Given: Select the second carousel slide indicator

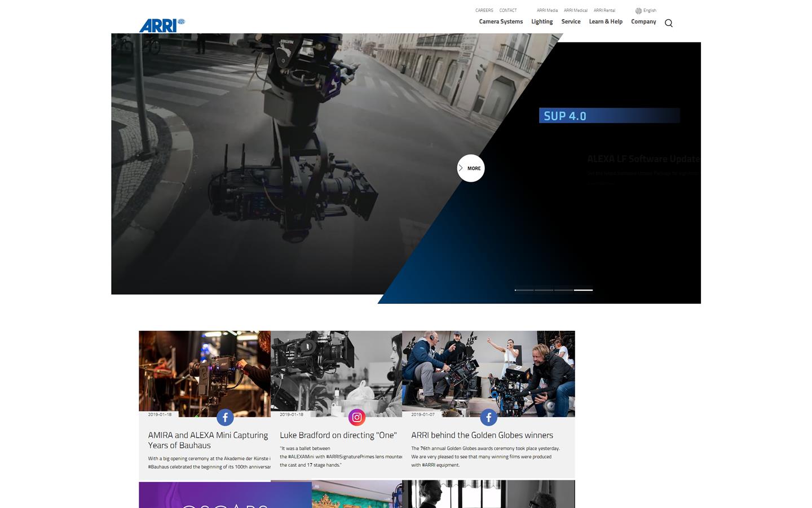Looking at the screenshot, I should [543, 290].
